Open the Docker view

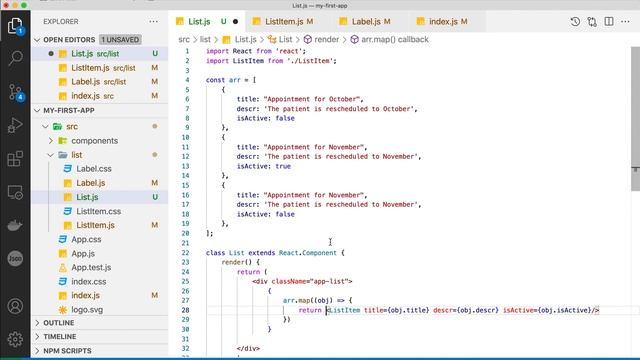point(15,225)
